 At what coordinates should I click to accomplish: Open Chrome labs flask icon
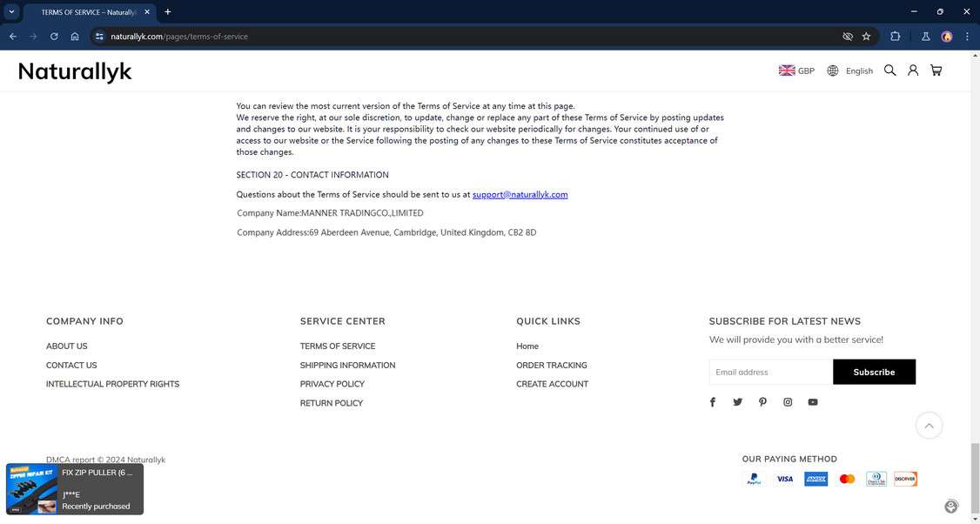click(x=926, y=37)
